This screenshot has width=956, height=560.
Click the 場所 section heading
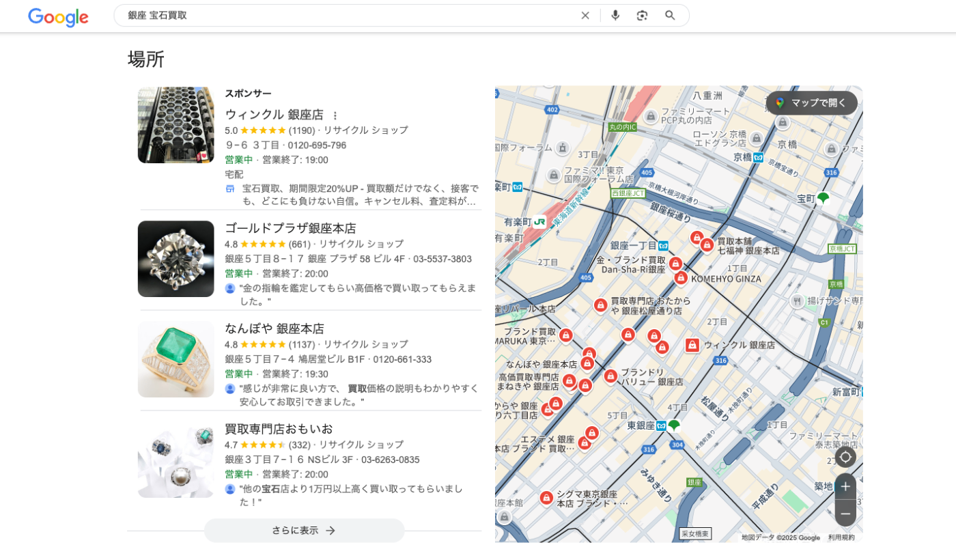(x=146, y=59)
